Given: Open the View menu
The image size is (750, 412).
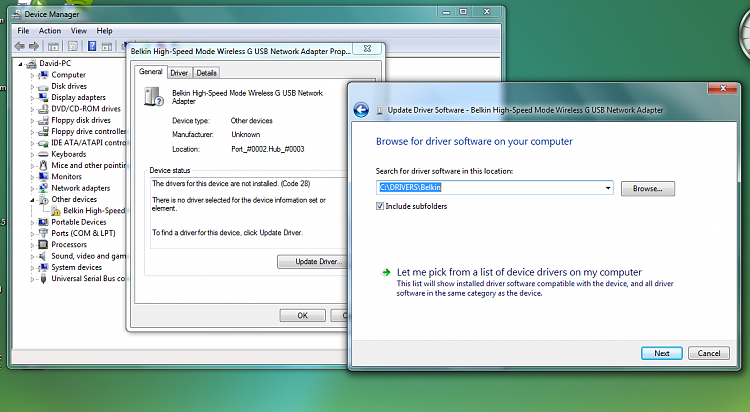Looking at the screenshot, I should pyautogui.click(x=79, y=31).
